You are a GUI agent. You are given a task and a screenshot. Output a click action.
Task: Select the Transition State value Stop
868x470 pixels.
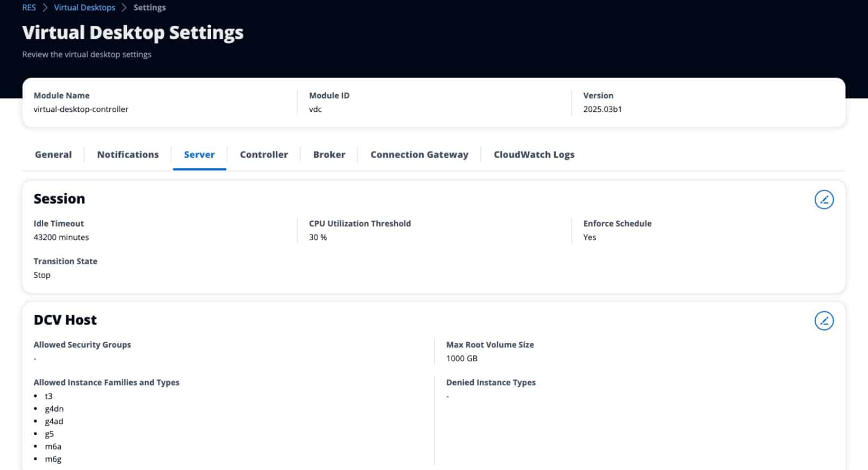pos(42,275)
